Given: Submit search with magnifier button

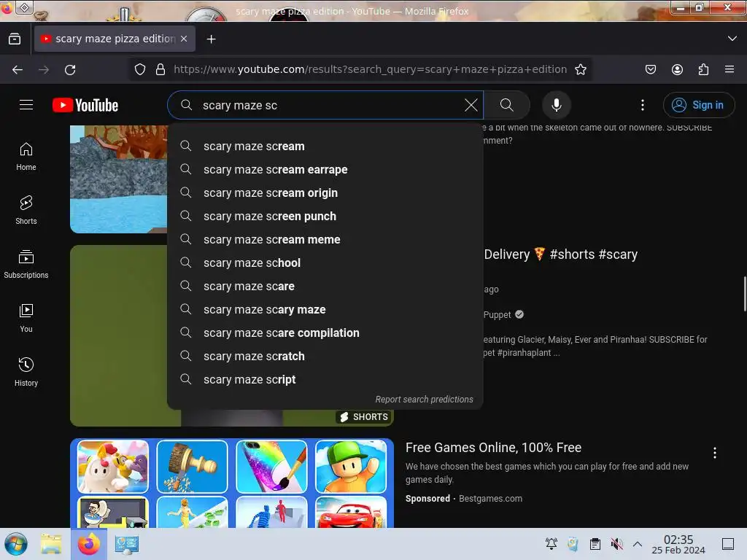Looking at the screenshot, I should 507,105.
